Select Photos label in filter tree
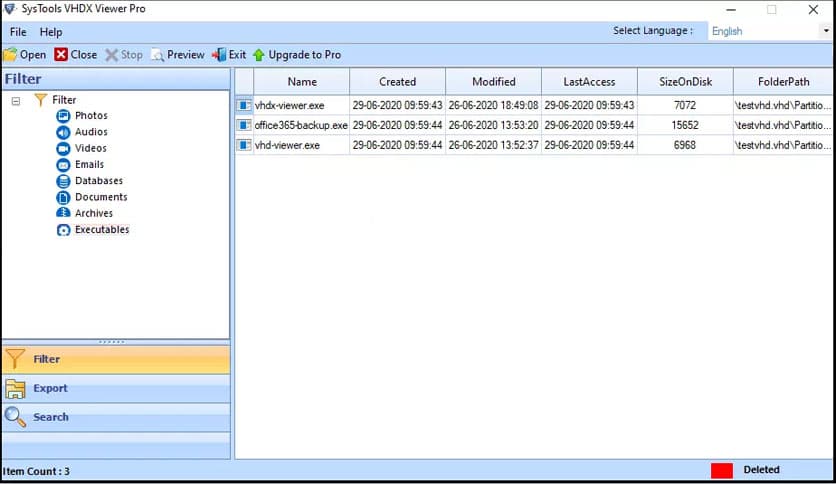Image resolution: width=836 pixels, height=484 pixels. (x=91, y=116)
